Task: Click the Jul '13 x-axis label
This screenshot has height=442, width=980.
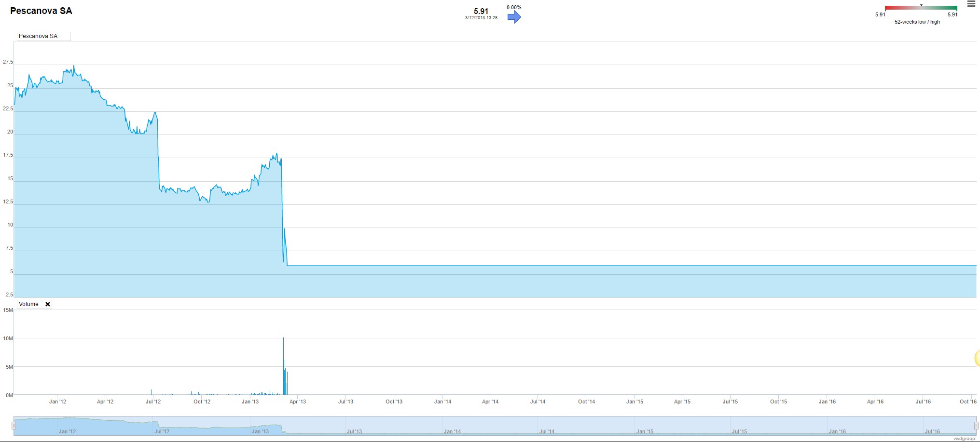Action: point(345,402)
